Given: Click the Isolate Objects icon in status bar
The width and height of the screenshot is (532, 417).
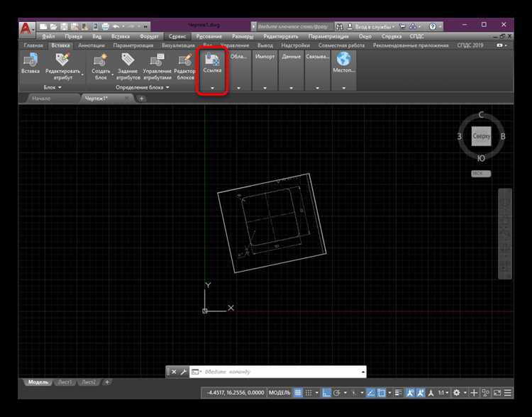Looking at the screenshot, I should 485,393.
